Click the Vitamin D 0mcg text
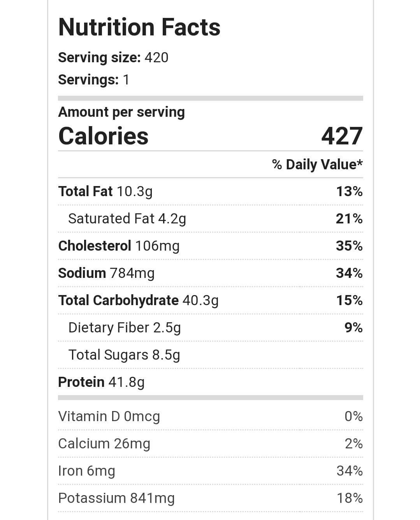Screen dimensions: 420x520 pos(109,416)
